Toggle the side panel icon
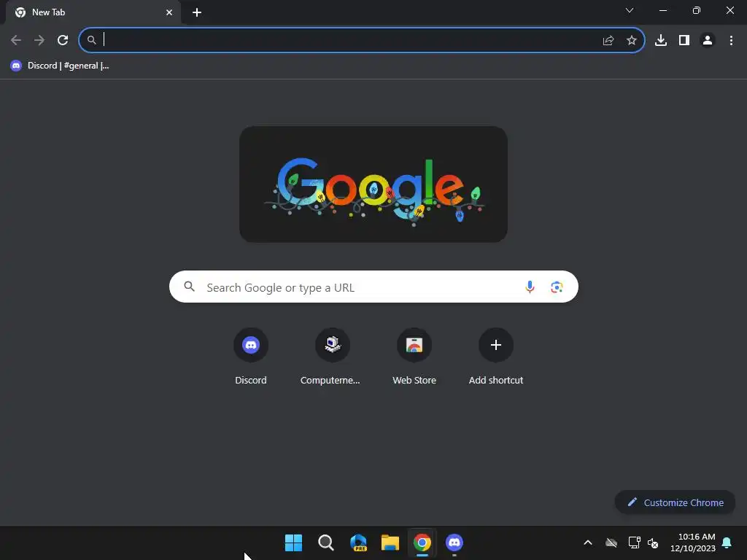747x560 pixels. [684, 41]
